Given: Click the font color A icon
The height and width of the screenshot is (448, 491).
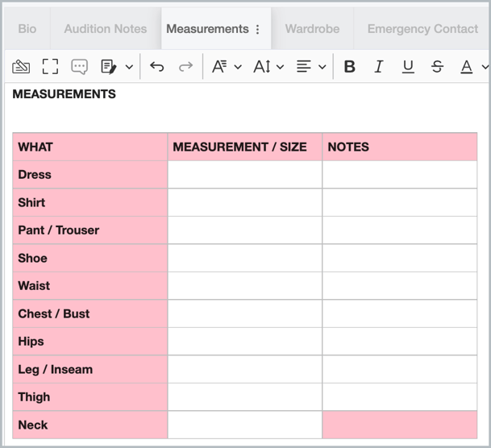Looking at the screenshot, I should click(466, 67).
